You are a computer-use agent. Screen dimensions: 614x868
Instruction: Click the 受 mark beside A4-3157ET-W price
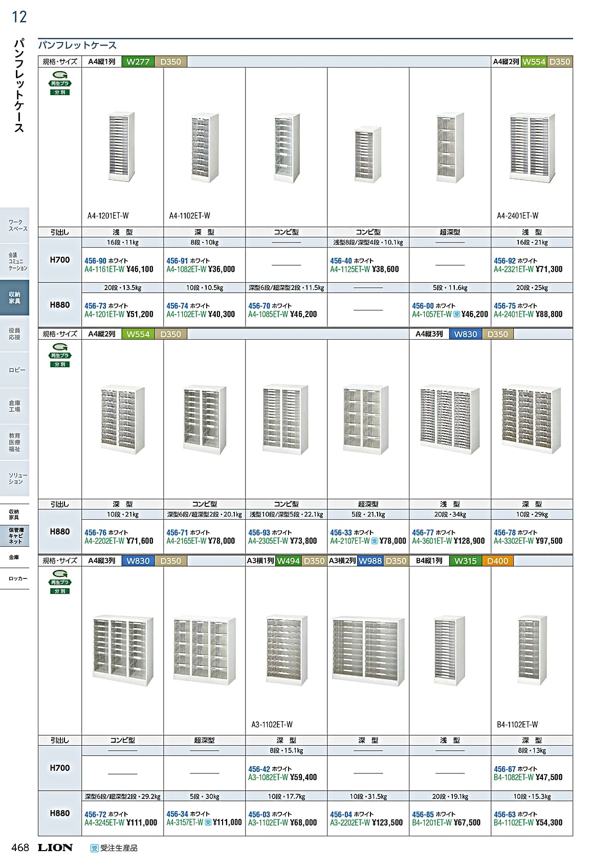pyautogui.click(x=208, y=823)
